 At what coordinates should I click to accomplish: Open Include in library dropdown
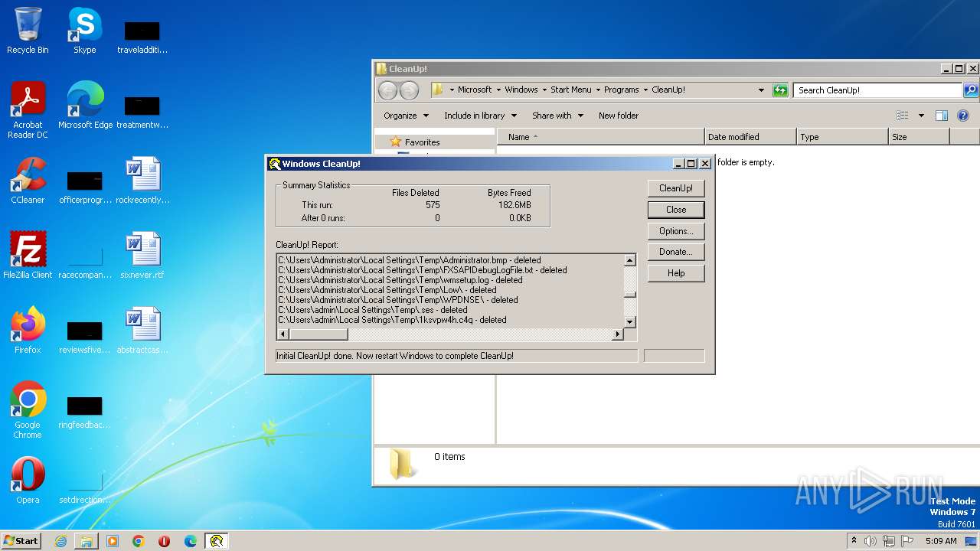point(480,116)
